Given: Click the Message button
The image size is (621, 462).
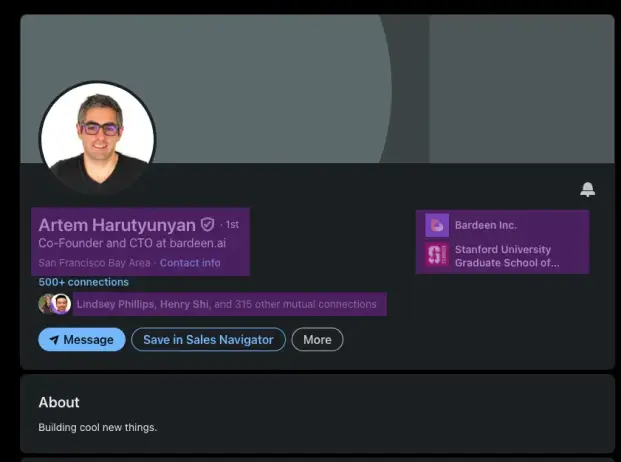Looking at the screenshot, I should tap(82, 339).
